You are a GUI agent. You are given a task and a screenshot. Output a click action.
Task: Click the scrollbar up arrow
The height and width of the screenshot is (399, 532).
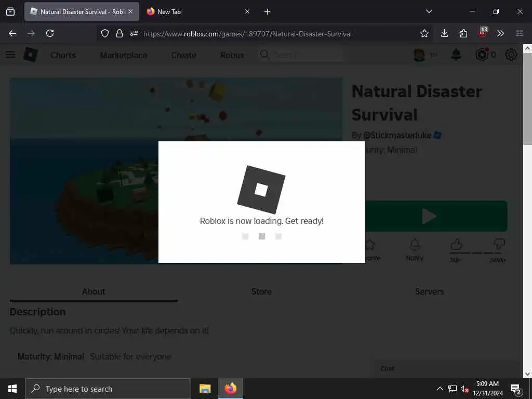click(x=527, y=48)
